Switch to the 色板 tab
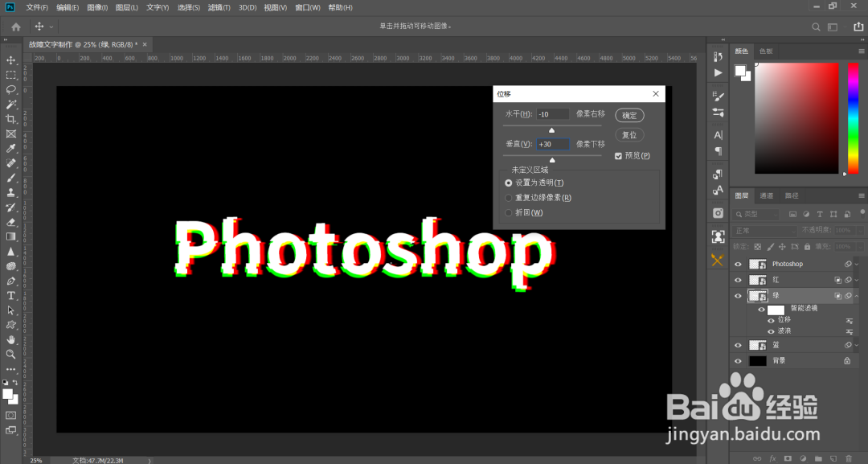 [x=766, y=51]
